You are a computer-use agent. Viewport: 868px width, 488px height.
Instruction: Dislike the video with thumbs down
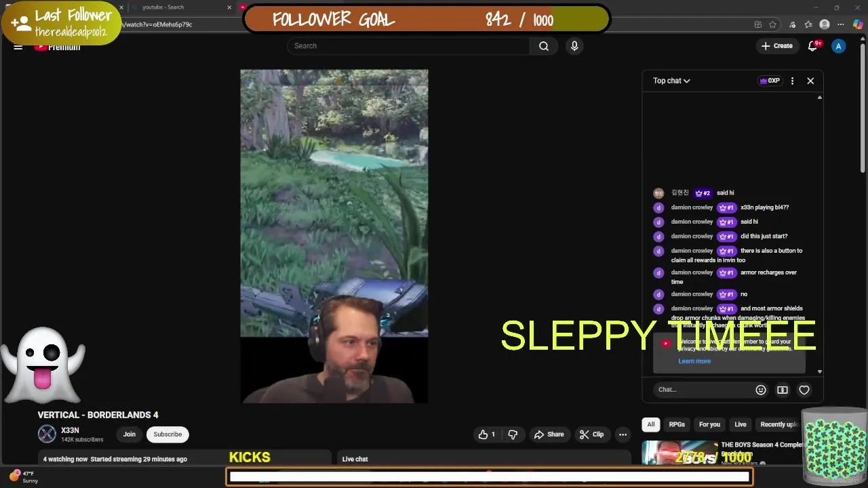[513, 434]
